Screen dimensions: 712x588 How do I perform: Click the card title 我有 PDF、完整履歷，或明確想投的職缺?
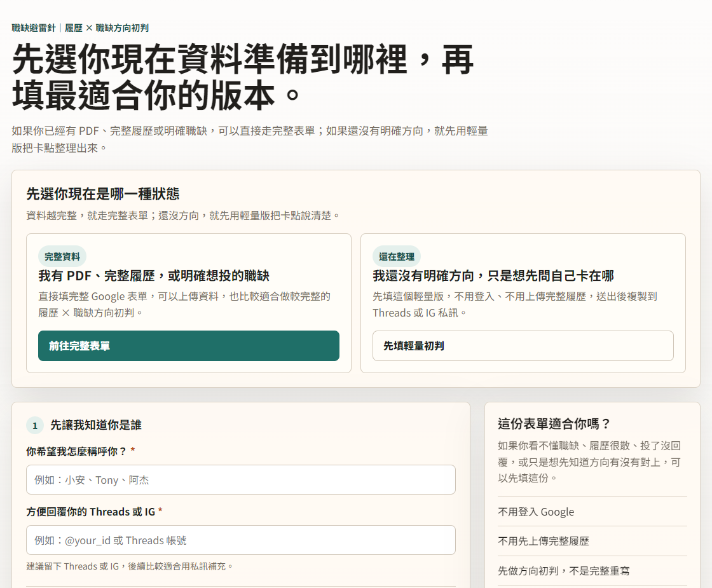pos(153,276)
